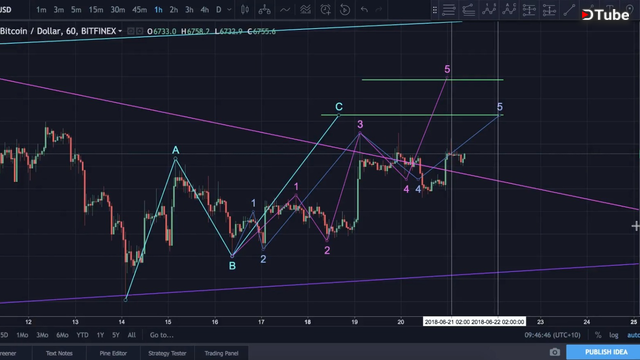The height and width of the screenshot is (360, 640).
Task: Click the Bitcoin / Dollar, 60, BITFINEX title
Action: pyautogui.click(x=58, y=31)
